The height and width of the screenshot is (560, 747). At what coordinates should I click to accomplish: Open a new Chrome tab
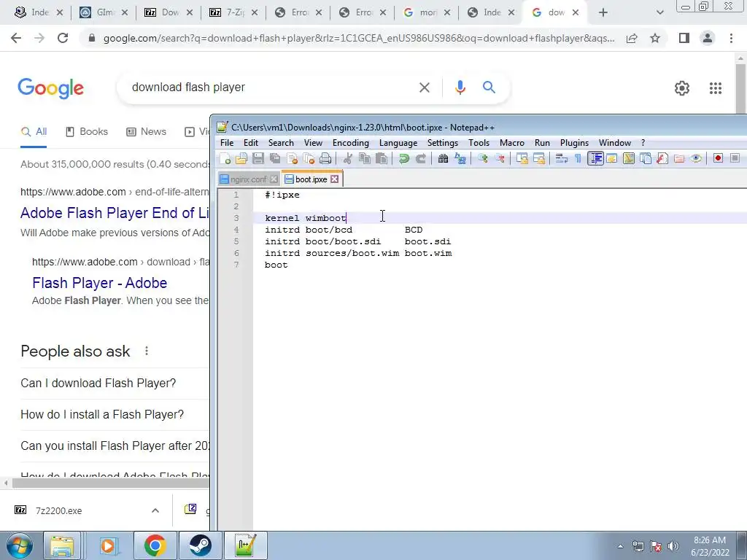(x=603, y=12)
